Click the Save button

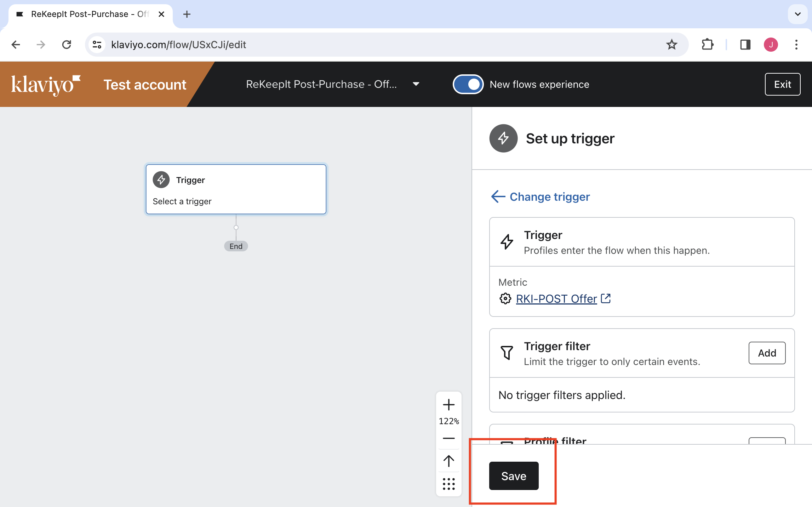[514, 476]
